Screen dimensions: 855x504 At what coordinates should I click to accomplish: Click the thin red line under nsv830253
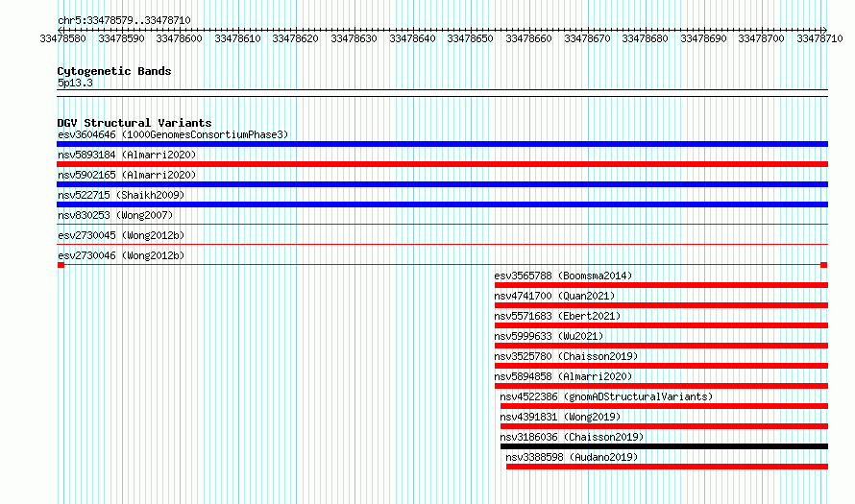pyautogui.click(x=442, y=224)
